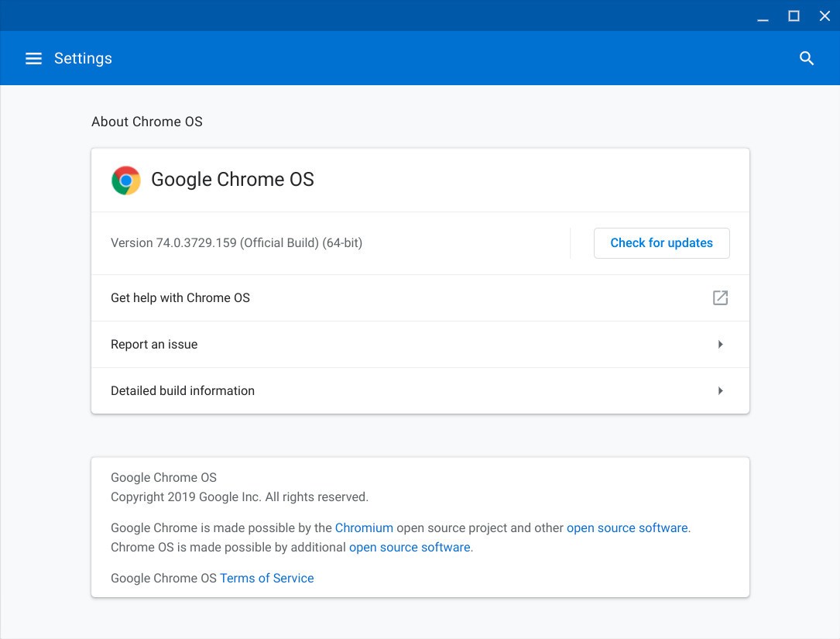Open the Terms of Service link
Screen dimensions: 840x639
click(266, 579)
